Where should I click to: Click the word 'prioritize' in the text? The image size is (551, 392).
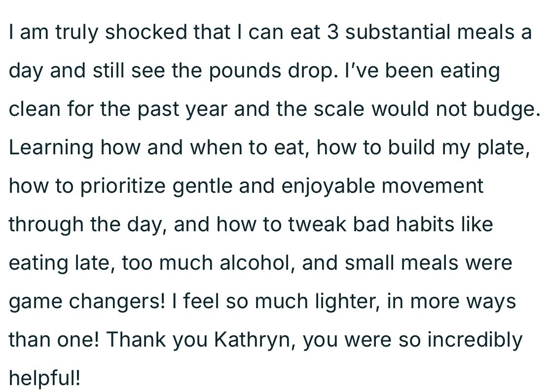coord(123,186)
